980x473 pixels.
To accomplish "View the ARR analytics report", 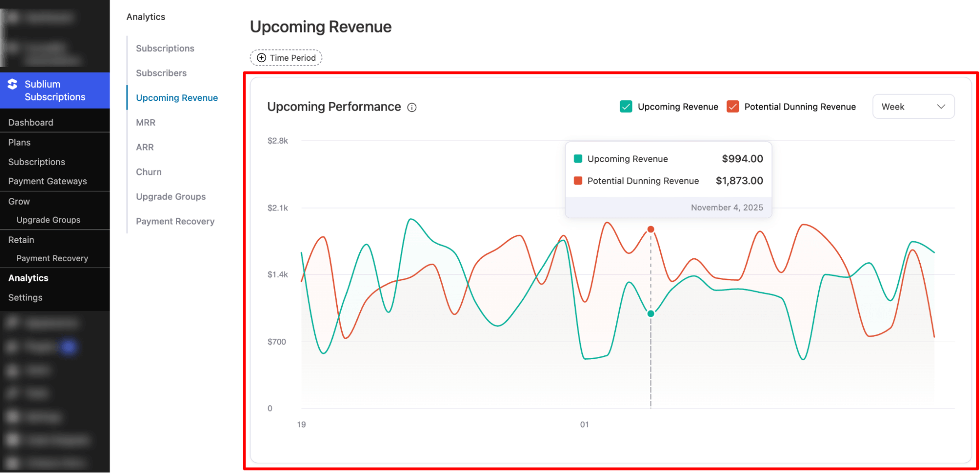I will 144,147.
